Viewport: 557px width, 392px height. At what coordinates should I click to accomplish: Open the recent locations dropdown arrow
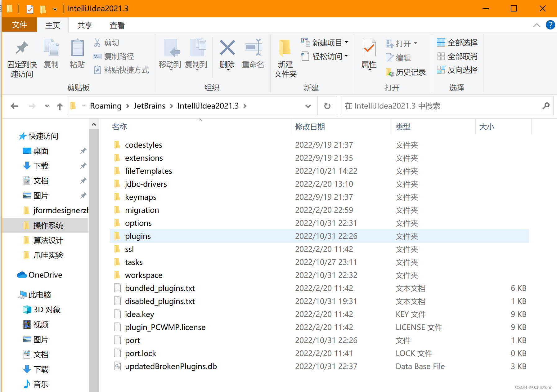click(47, 106)
